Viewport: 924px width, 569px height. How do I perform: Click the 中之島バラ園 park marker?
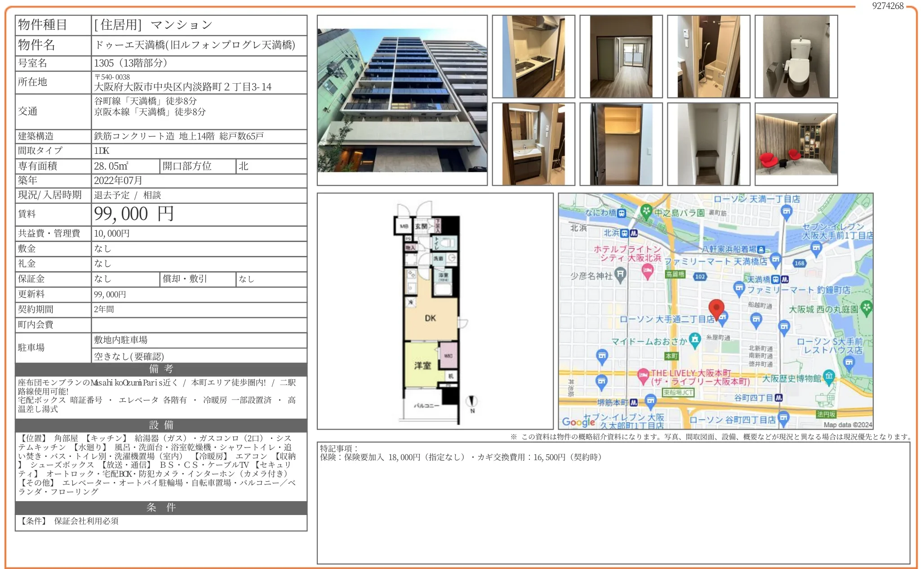coord(646,211)
